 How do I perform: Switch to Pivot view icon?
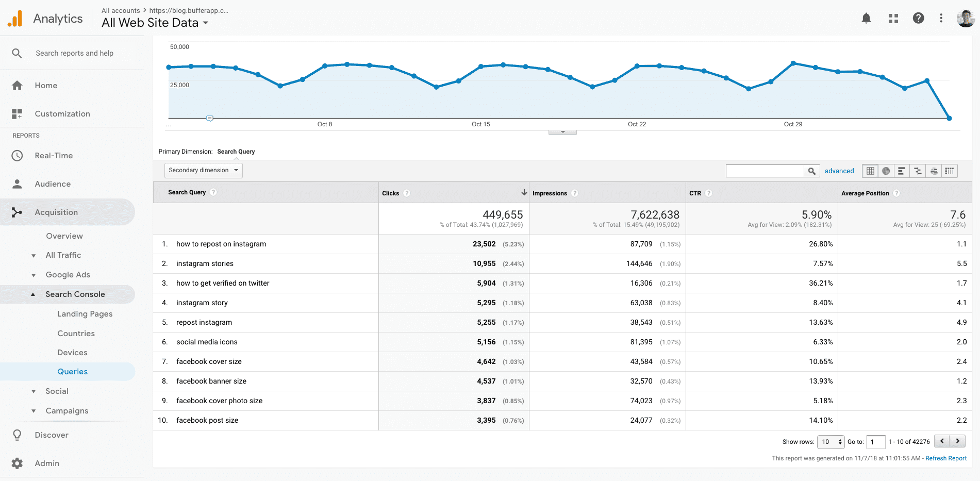coord(950,171)
